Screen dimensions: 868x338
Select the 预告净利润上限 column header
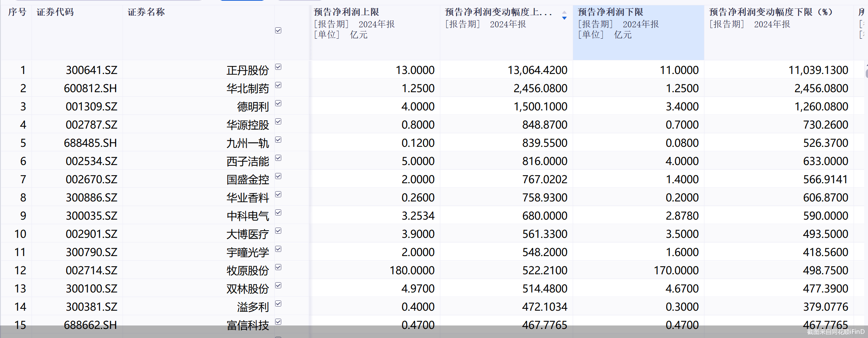pyautogui.click(x=374, y=24)
